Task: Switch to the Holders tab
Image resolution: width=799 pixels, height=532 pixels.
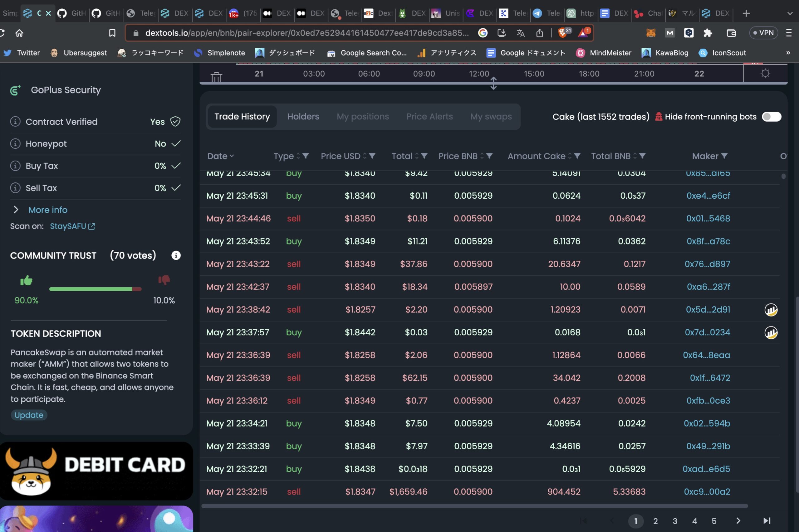Action: point(303,116)
